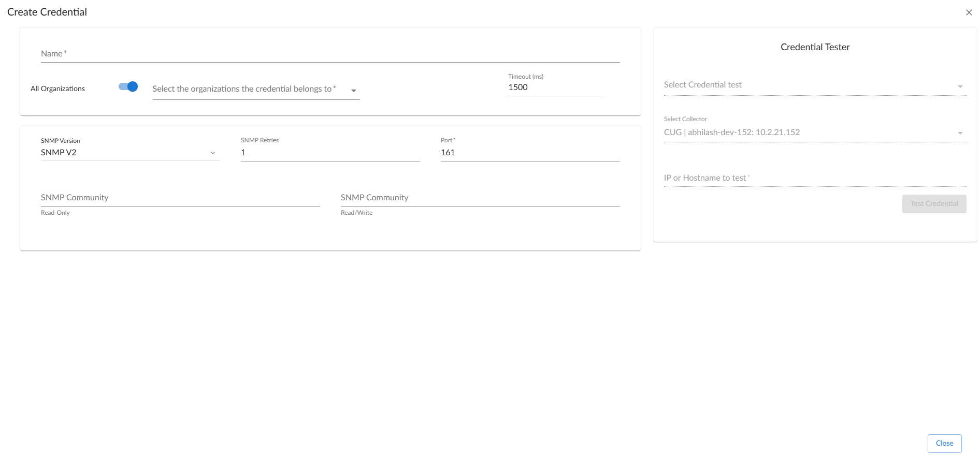Click the SNMP Version chevron icon

213,153
